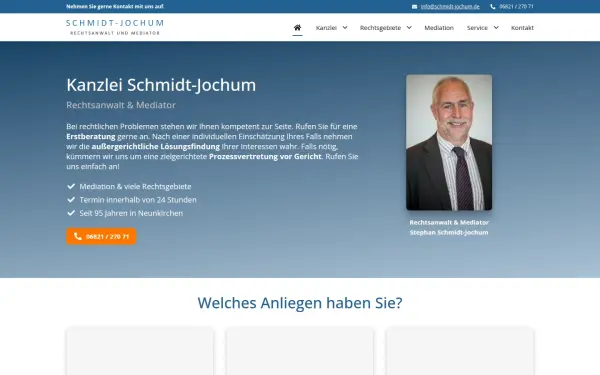Expand the Service menu chevron

496,28
